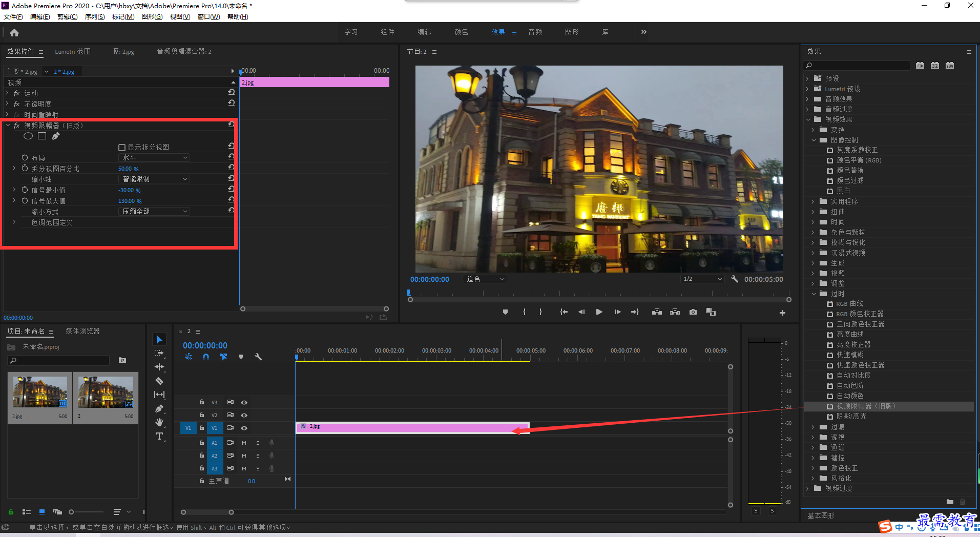Open 文件(F) menu
Image resolution: width=980 pixels, height=537 pixels.
click(x=13, y=17)
